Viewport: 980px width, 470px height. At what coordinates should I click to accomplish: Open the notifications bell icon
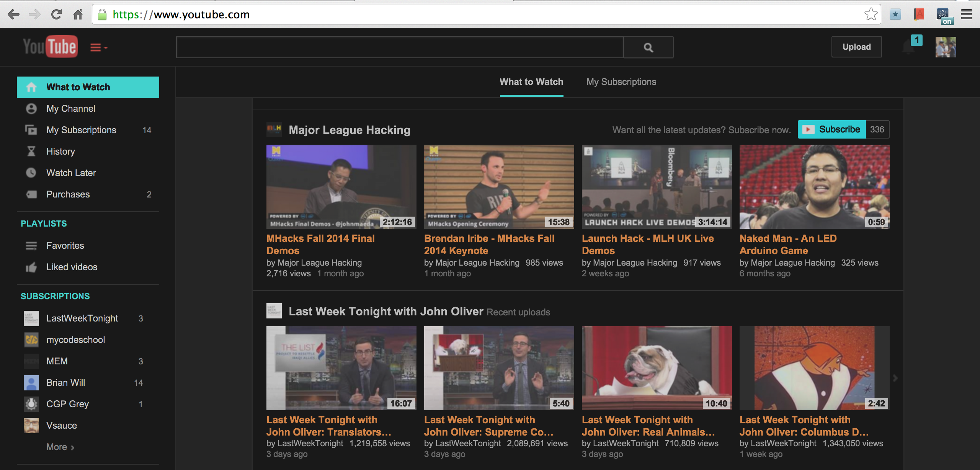[909, 47]
